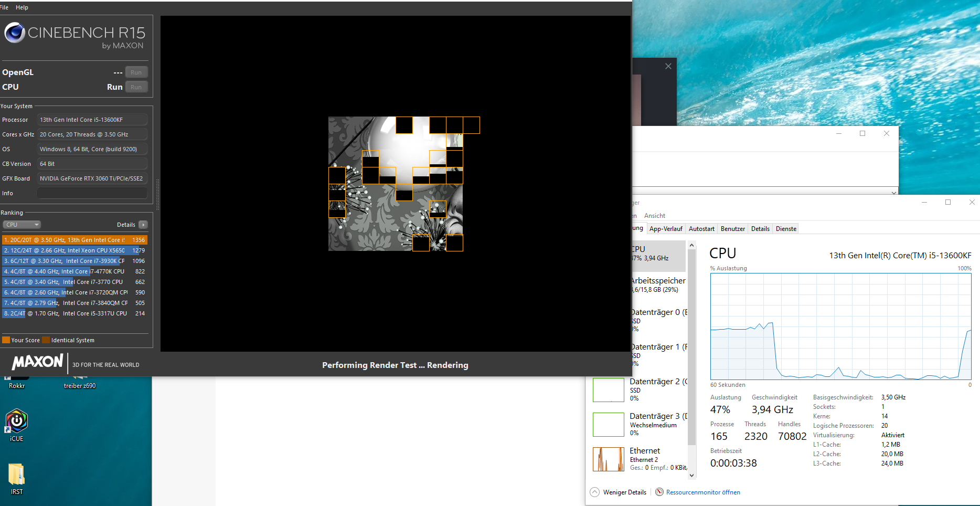Click the Processor field showing i5-13600KF
Viewport: 980px width, 506px height.
pos(92,120)
